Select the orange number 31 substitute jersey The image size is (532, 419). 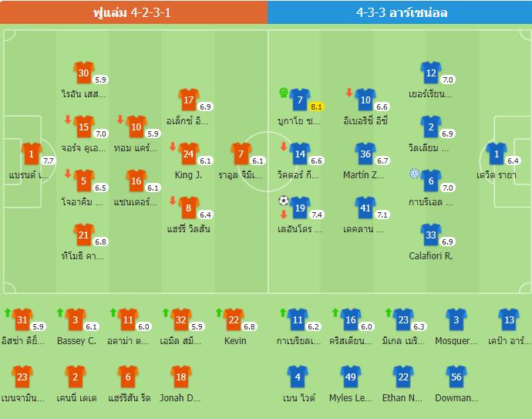point(22,319)
